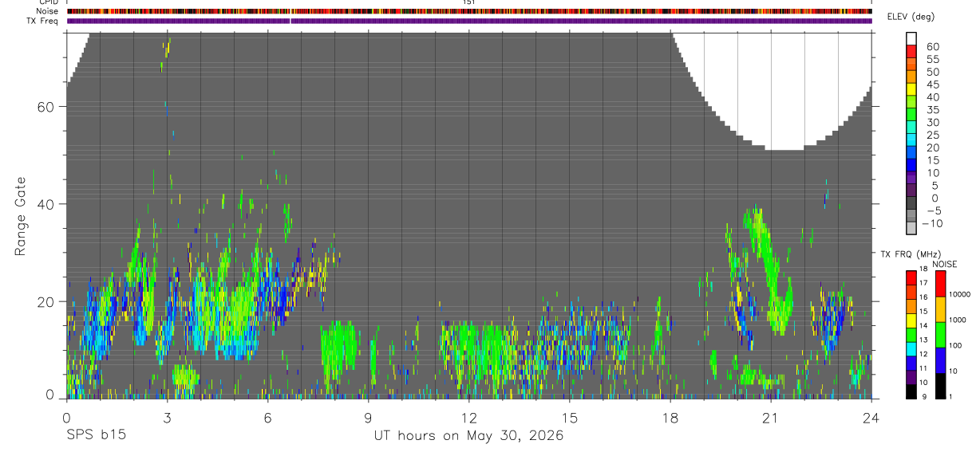The width and height of the screenshot is (980, 452).
Task: Click the 55 label on elevation scale
Action: point(932,60)
